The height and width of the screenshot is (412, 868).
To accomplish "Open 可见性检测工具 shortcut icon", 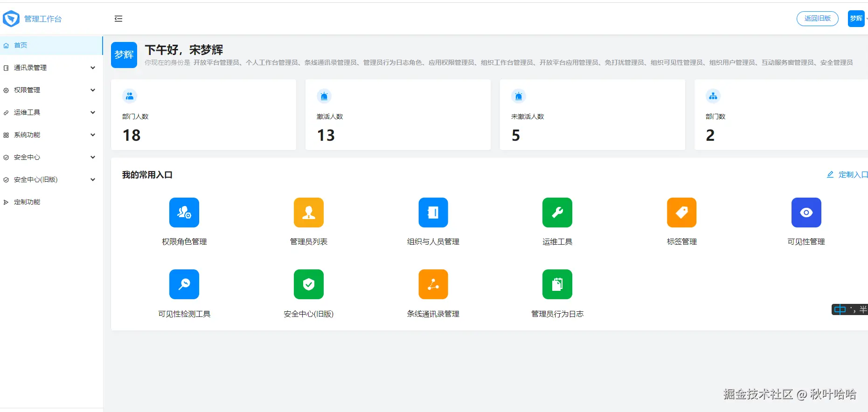I will (x=184, y=284).
